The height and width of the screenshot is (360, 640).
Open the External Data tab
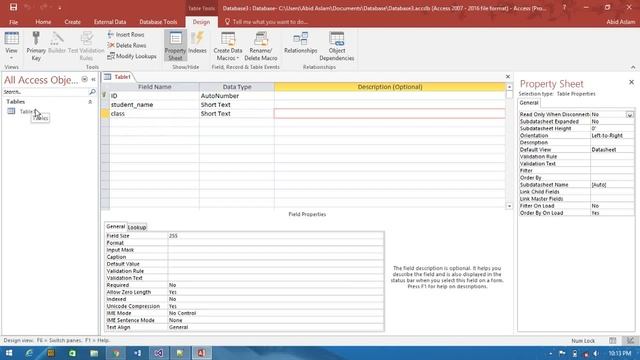click(x=110, y=22)
